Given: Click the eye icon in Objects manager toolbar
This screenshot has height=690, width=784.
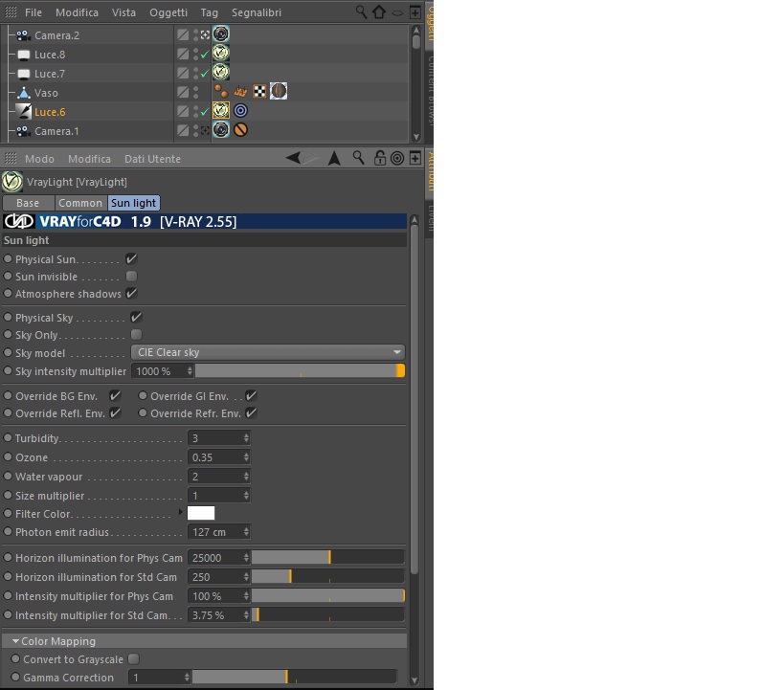Looking at the screenshot, I should point(397,13).
